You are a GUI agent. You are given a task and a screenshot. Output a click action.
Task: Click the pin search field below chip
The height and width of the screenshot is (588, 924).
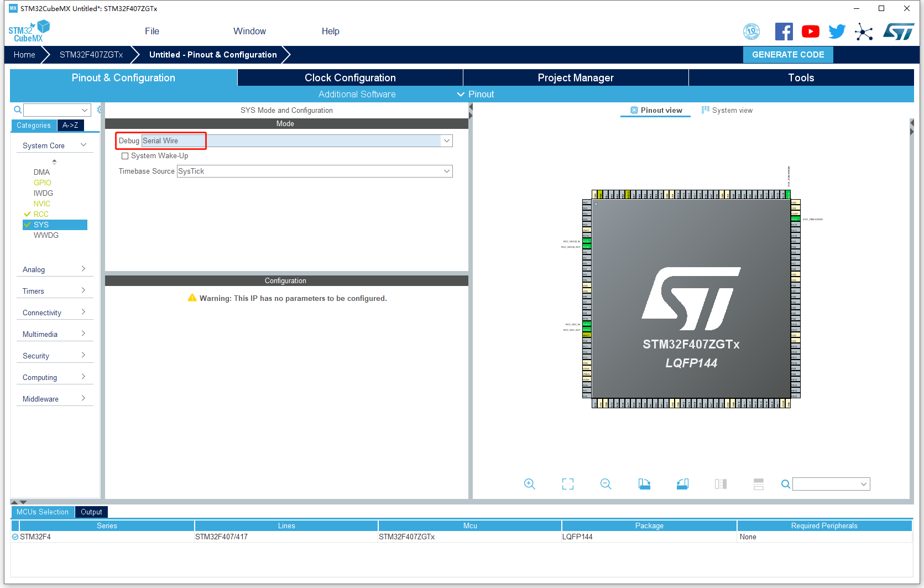point(831,484)
